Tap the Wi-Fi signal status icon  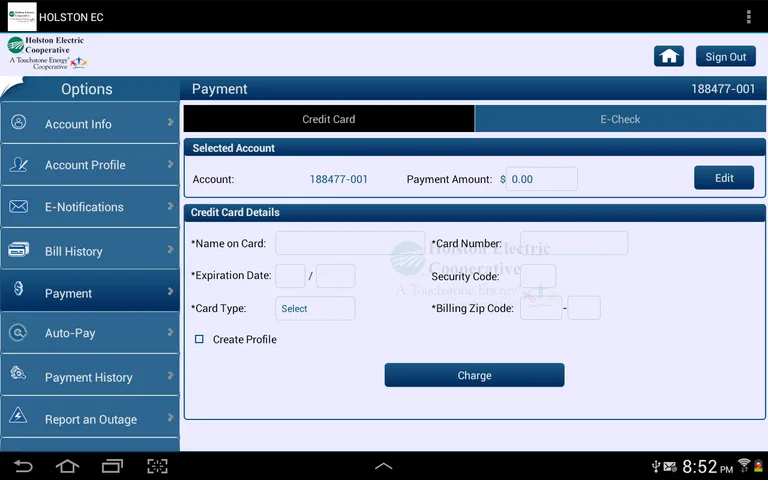tap(744, 464)
